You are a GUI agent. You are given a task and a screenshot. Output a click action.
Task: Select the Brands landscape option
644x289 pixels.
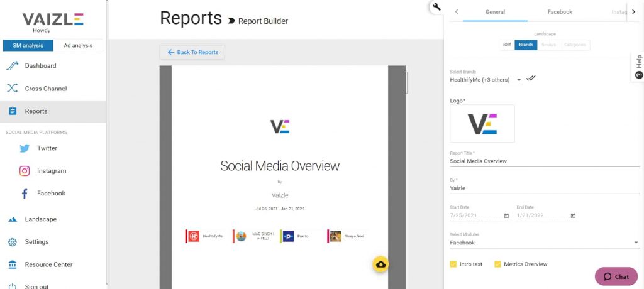[526, 45]
